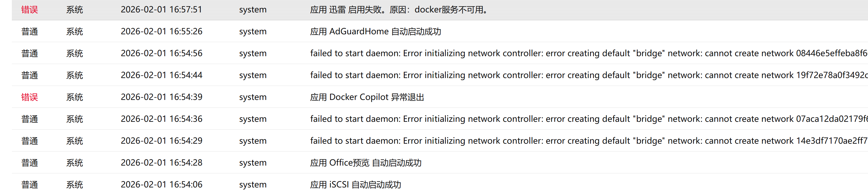Click the 普通 level label at 16:54:44
This screenshot has height=191, width=868.
29,75
